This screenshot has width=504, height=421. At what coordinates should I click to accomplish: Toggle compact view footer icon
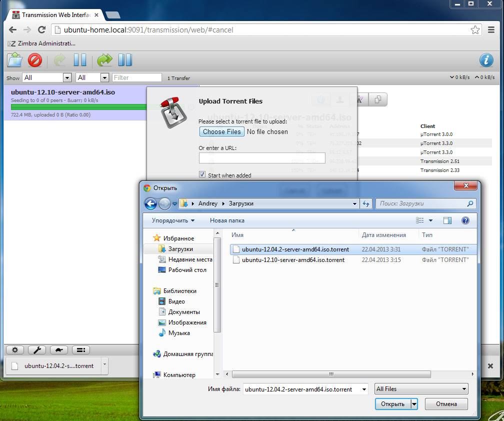pos(80,350)
